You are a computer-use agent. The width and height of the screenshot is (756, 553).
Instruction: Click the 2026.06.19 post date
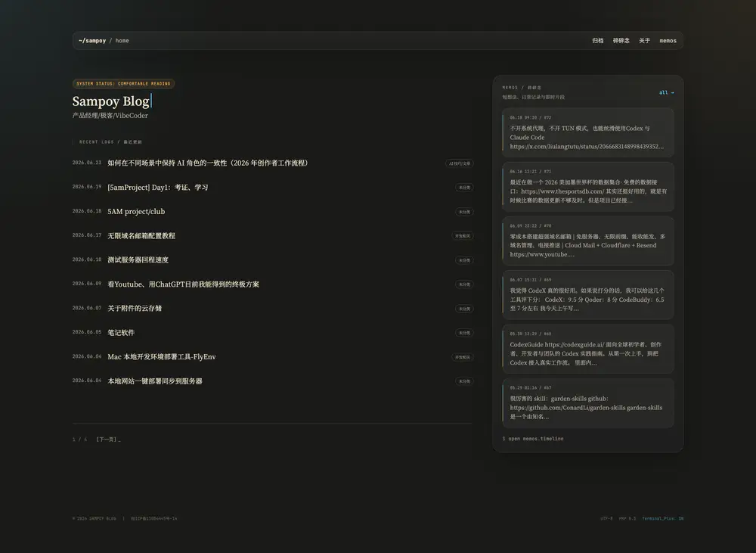(87, 187)
